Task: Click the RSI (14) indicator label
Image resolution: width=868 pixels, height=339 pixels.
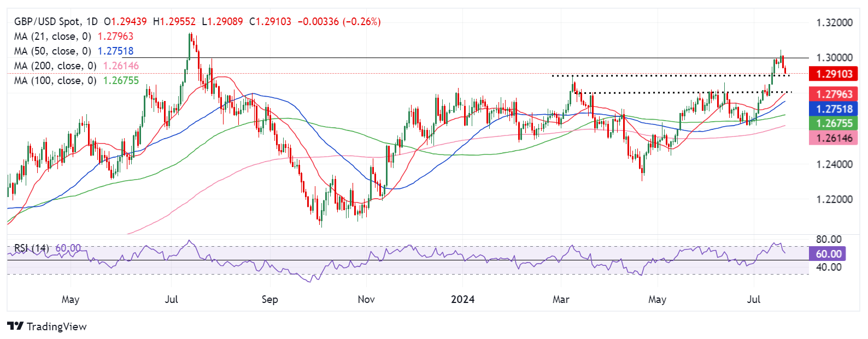Action: (31, 248)
